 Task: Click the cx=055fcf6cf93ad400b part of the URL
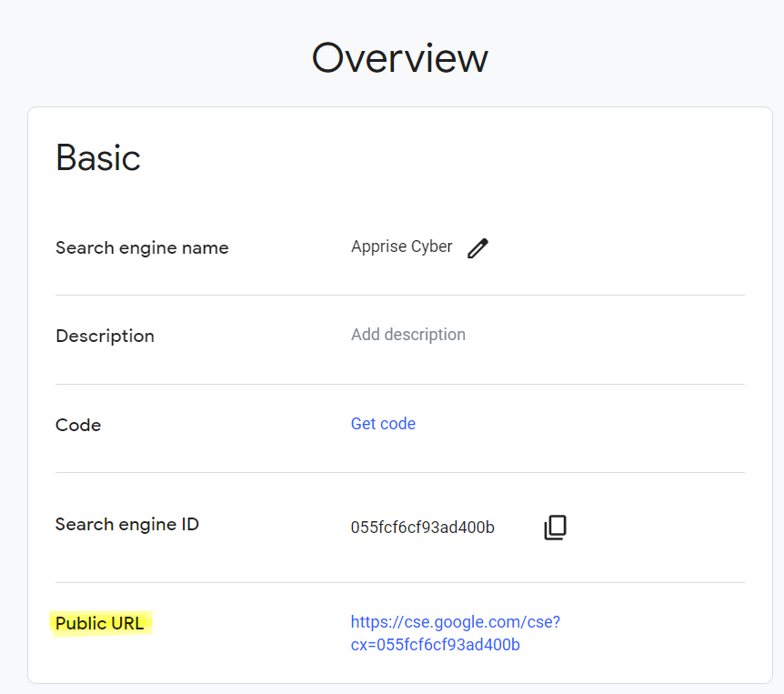pos(435,645)
